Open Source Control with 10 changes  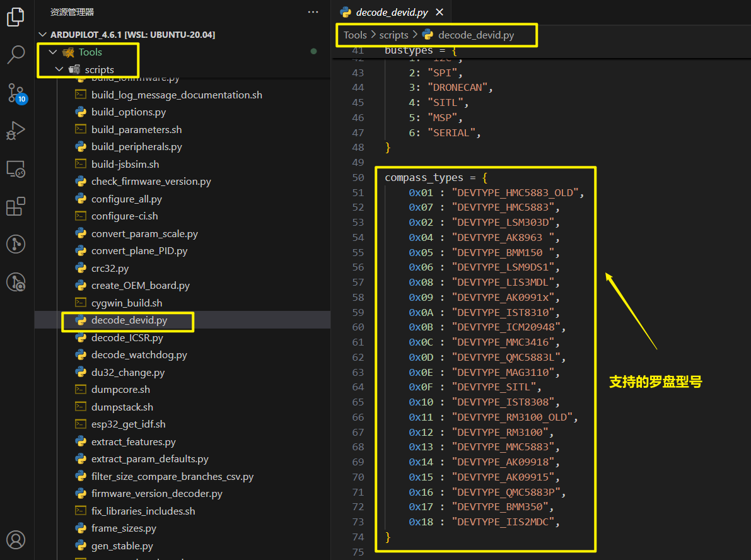(16, 93)
